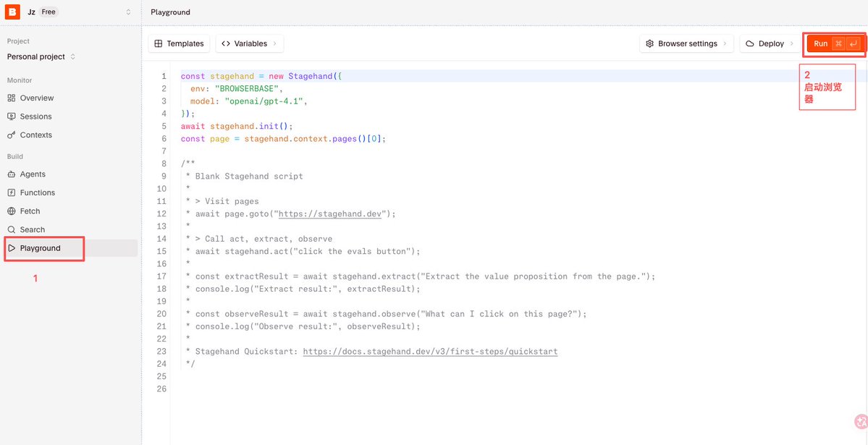Viewport: 868px width, 445px height.
Task: Click the Project label in sidebar
Action: pos(18,41)
